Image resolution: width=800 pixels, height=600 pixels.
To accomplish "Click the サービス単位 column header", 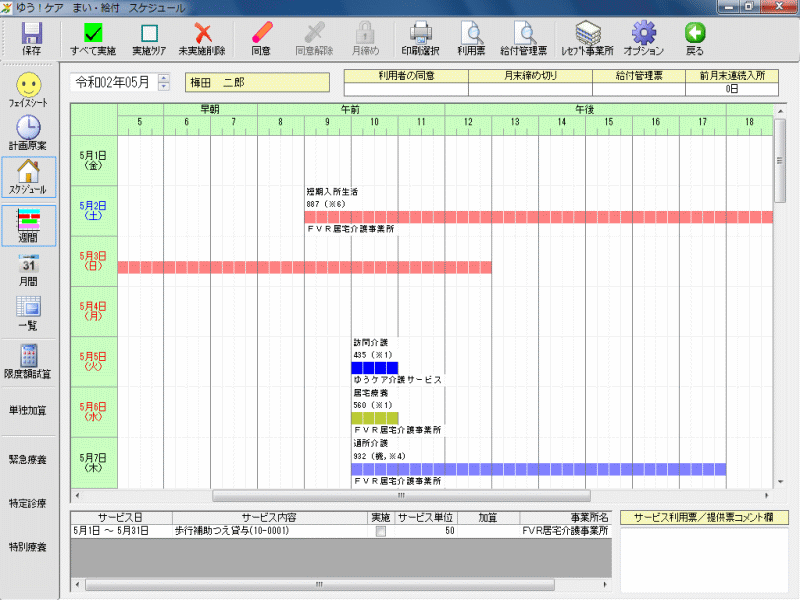I will (x=426, y=517).
